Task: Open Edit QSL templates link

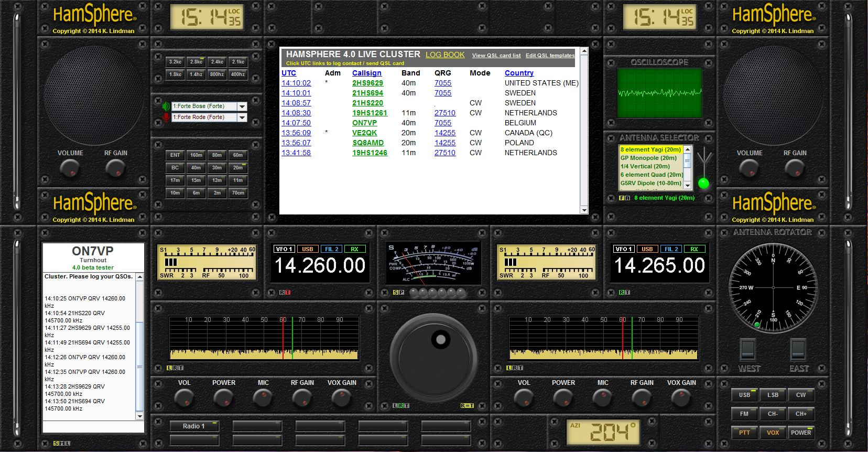Action: pyautogui.click(x=550, y=55)
